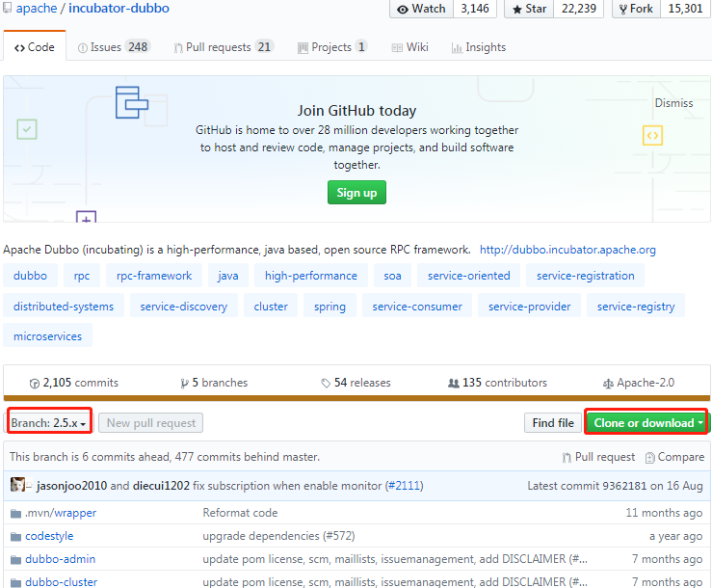Click the green Sign up button
Viewport: 712px width, 588px height.
(x=356, y=193)
